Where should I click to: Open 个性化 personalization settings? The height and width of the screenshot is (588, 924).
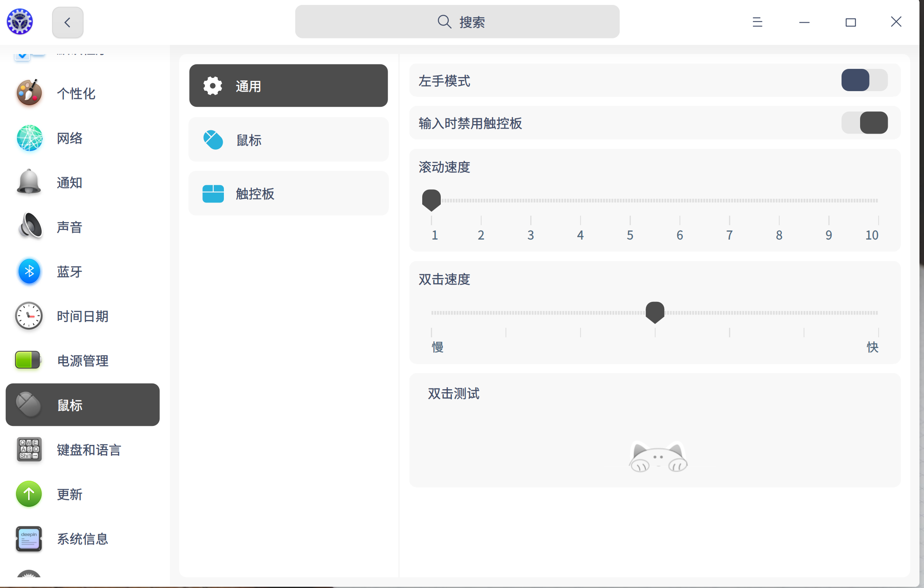coord(76,94)
